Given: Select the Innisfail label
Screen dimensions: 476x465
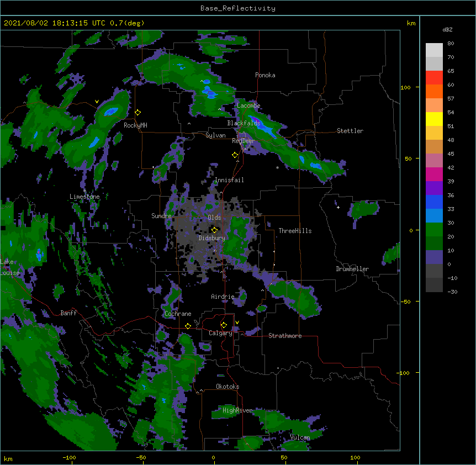Looking at the screenshot, I should click(229, 180).
